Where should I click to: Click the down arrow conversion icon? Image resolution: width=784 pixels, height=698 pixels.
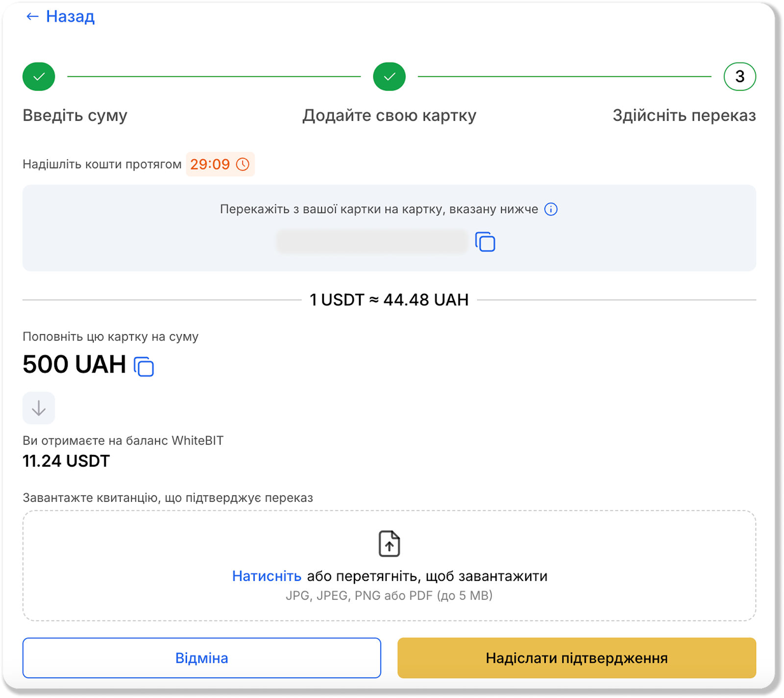coord(39,408)
